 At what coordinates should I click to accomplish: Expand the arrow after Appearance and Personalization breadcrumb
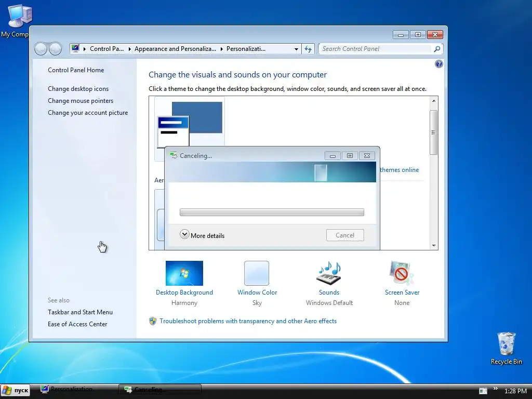pos(221,49)
